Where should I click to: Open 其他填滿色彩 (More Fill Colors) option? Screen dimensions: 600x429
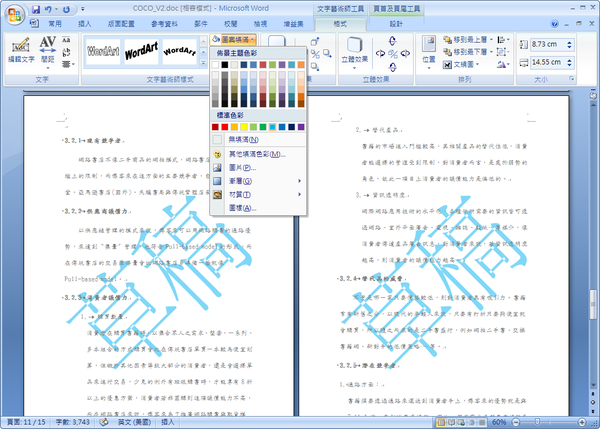click(258, 154)
